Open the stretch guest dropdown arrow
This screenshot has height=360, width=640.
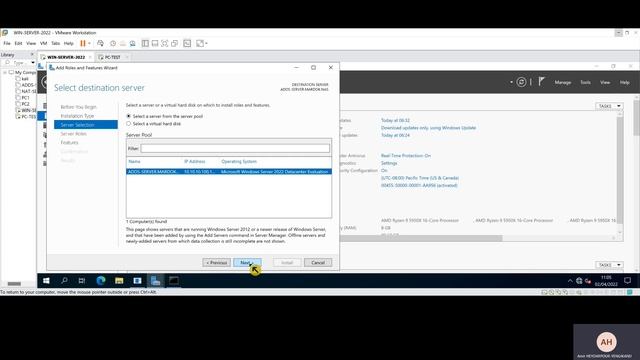click(207, 43)
